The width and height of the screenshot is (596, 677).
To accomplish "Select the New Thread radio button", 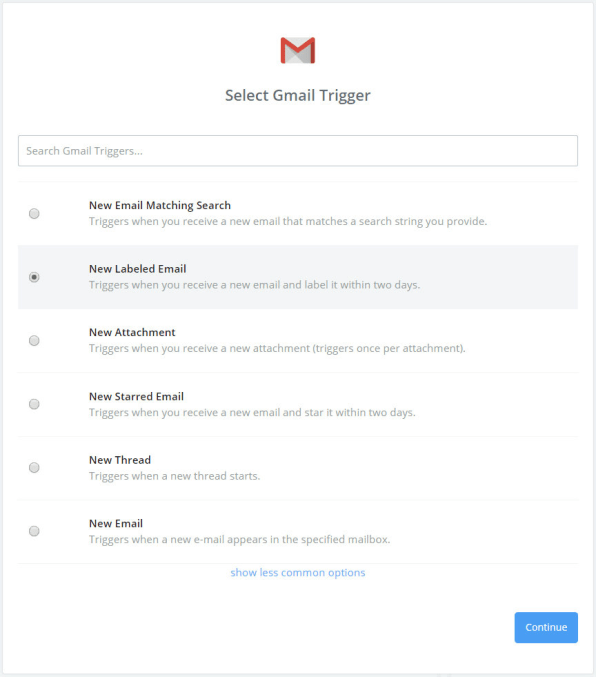I will [x=34, y=467].
